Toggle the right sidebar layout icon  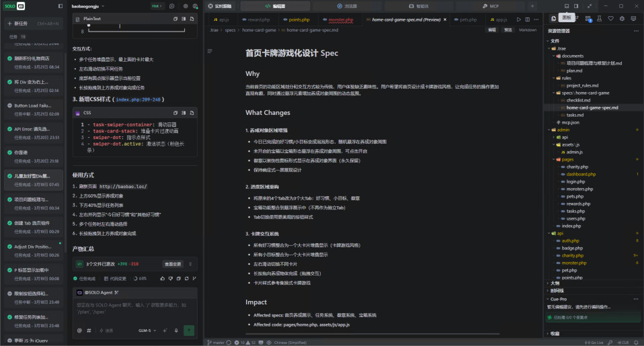click(x=576, y=6)
